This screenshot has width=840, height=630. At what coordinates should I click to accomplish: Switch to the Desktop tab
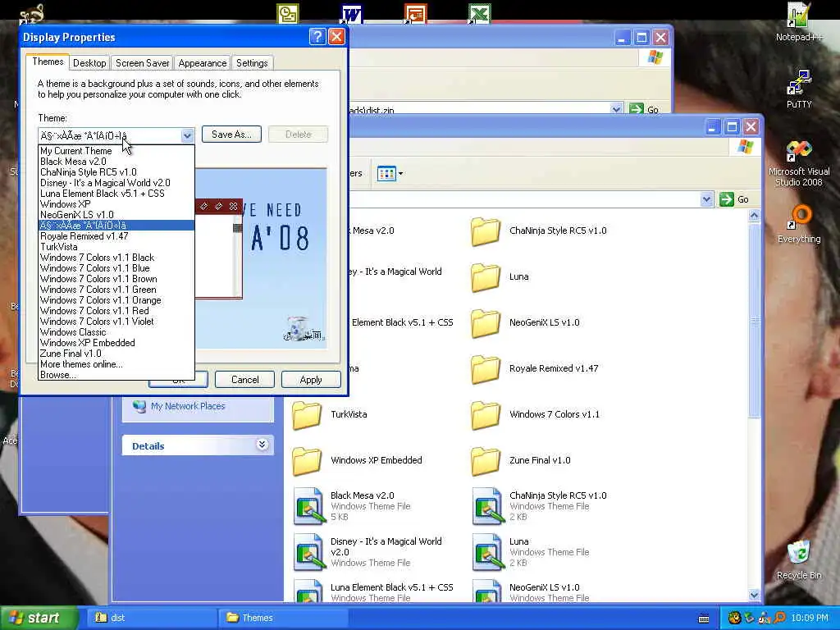(x=89, y=63)
